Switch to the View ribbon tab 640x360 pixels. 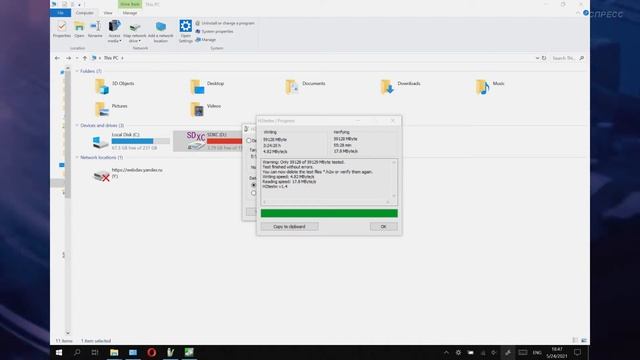tap(108, 13)
